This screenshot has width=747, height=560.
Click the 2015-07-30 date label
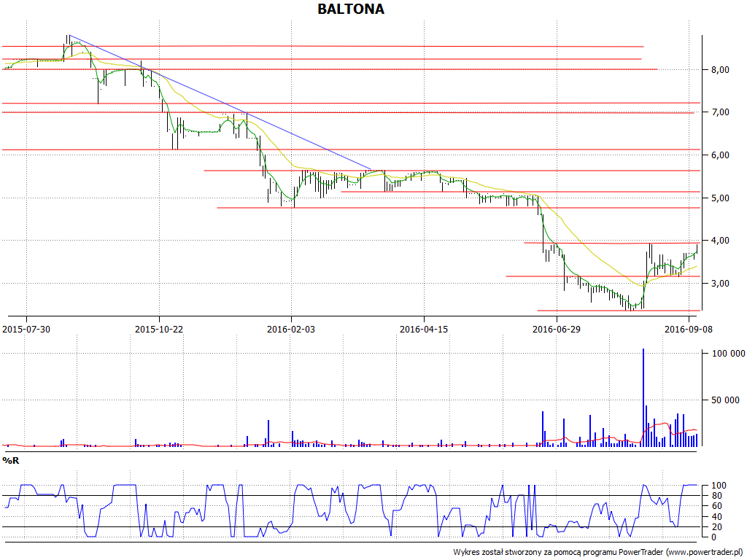click(x=26, y=329)
